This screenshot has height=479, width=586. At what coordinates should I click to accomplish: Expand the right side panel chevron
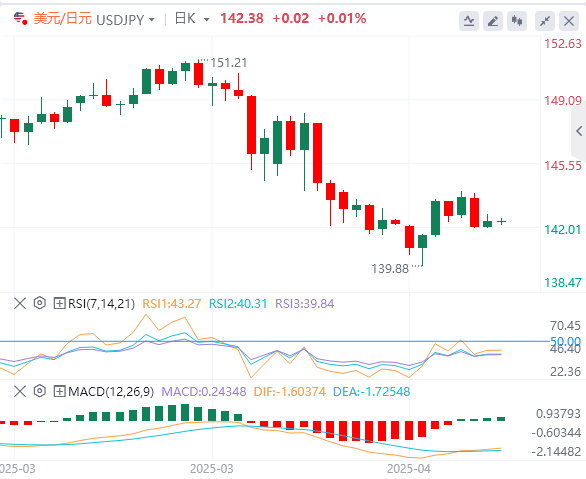pyautogui.click(x=579, y=131)
